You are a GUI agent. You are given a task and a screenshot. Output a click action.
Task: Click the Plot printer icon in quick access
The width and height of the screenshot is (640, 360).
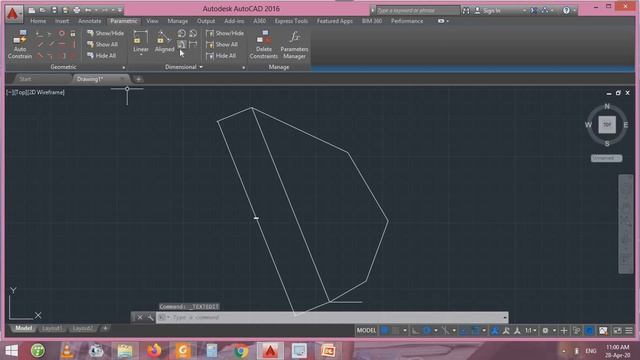pyautogui.click(x=76, y=10)
